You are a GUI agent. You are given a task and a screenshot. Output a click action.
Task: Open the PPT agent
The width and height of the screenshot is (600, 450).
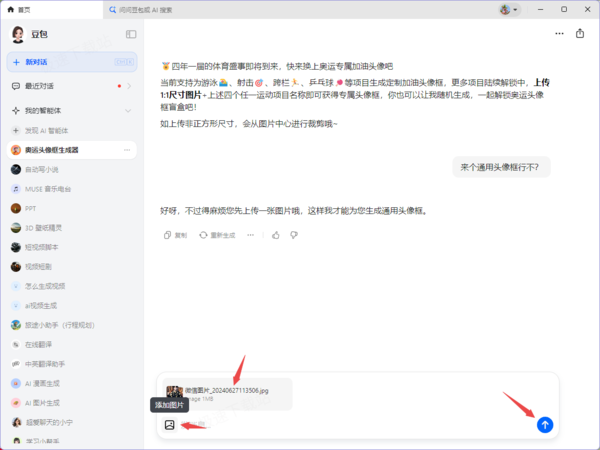(x=72, y=209)
